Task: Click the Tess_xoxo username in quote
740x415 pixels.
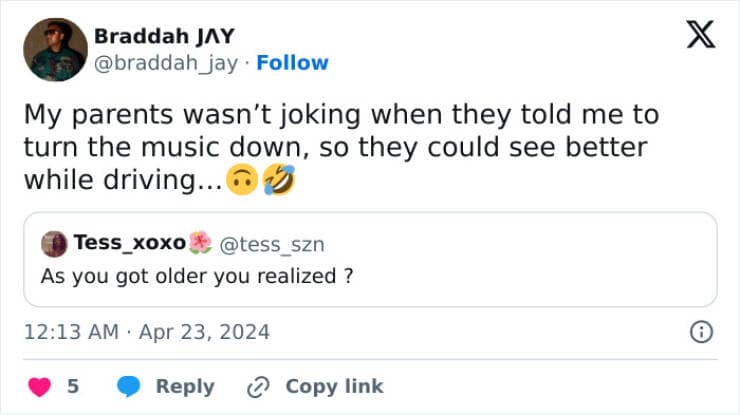Action: tap(128, 243)
